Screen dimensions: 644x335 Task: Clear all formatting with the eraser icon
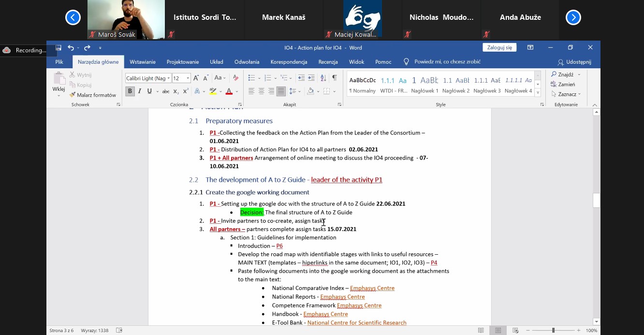(x=235, y=78)
